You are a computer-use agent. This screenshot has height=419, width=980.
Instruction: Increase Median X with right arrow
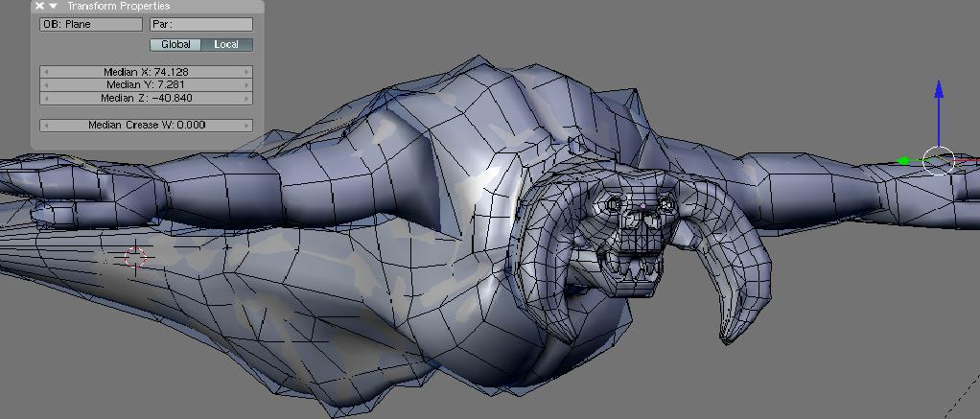point(246,72)
